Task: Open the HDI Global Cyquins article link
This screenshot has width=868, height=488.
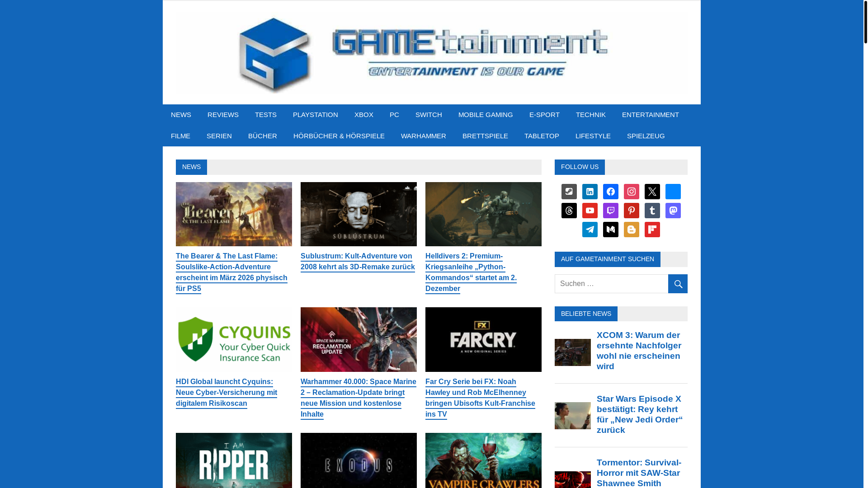Action: [226, 393]
